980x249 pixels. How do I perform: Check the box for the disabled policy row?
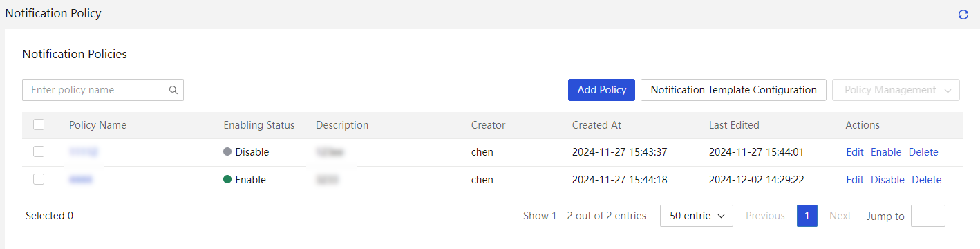click(39, 151)
